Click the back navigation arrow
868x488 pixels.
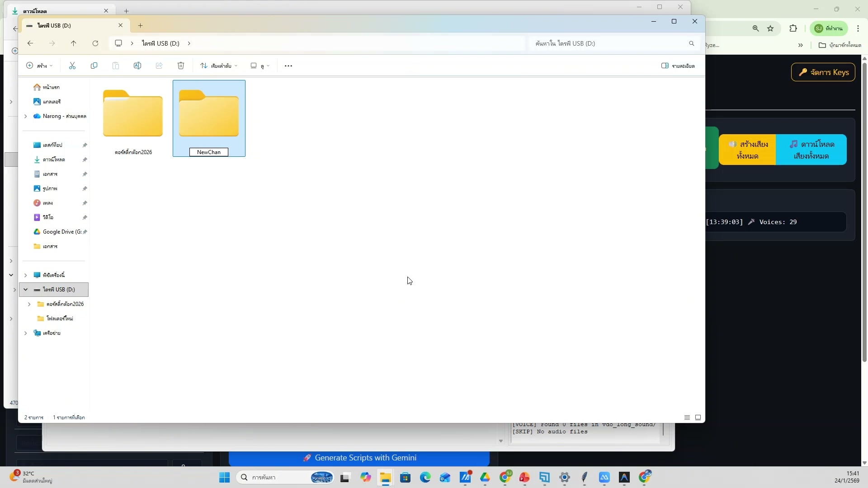click(x=30, y=43)
